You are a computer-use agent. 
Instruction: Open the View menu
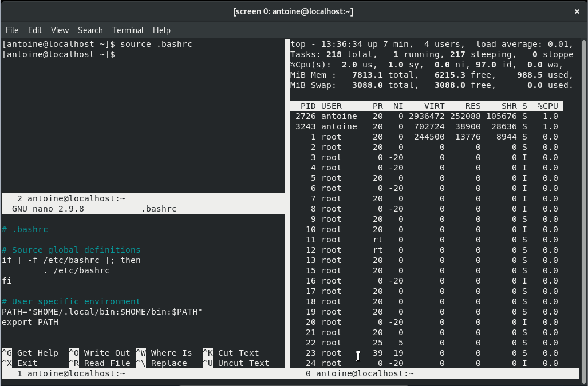pyautogui.click(x=60, y=30)
